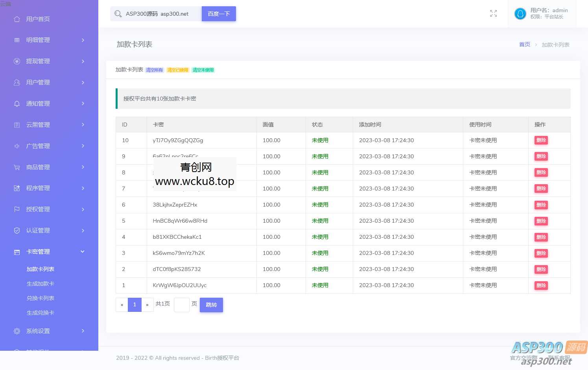Expand the 广告管理 menu chevron
588x370 pixels.
pyautogui.click(x=83, y=146)
